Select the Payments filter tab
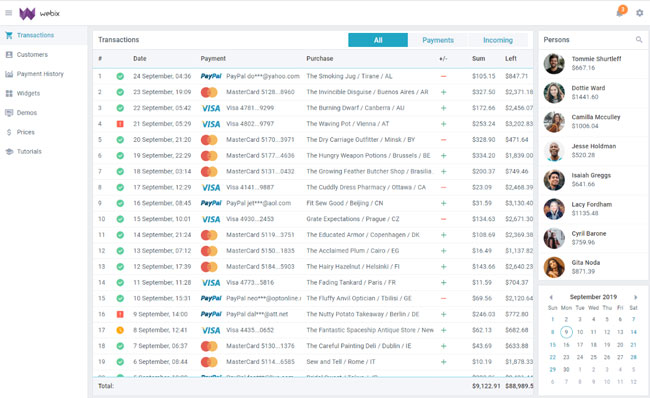The height and width of the screenshot is (398, 650). (438, 40)
